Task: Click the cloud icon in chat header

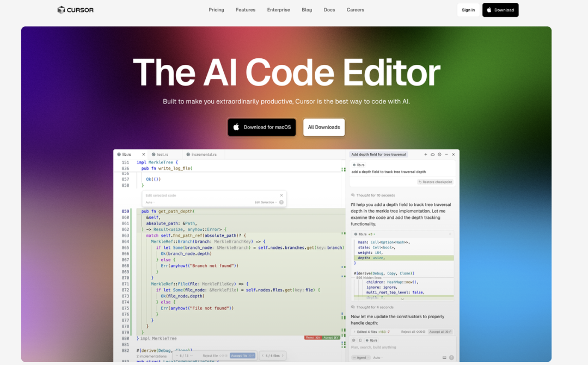Action: [x=432, y=154]
